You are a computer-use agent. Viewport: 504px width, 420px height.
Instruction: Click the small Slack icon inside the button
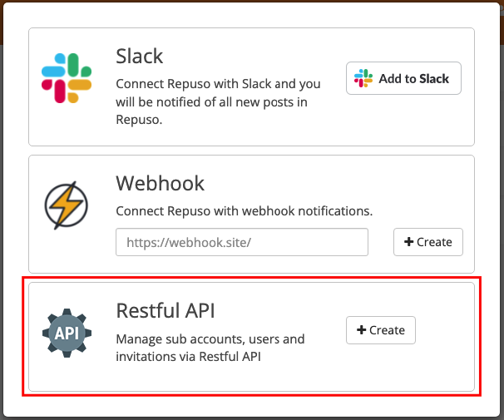click(363, 78)
